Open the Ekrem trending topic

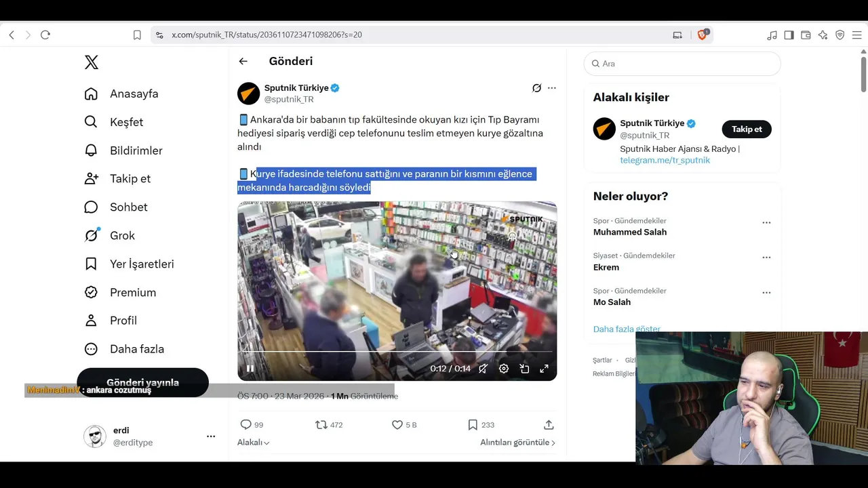tap(606, 267)
